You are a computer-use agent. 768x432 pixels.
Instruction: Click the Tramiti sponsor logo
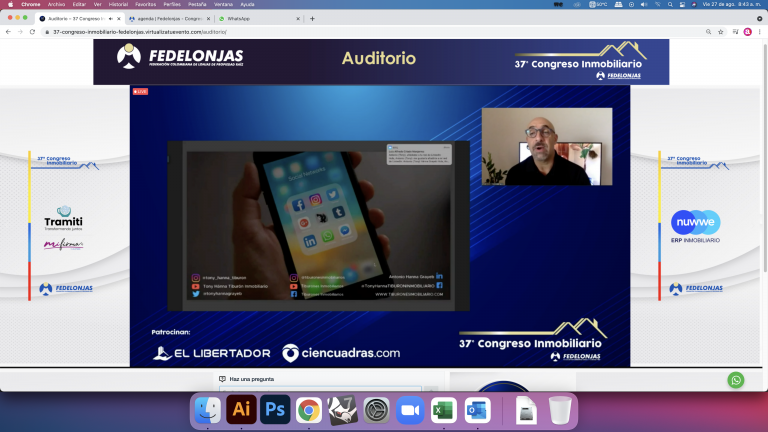pyautogui.click(x=64, y=219)
